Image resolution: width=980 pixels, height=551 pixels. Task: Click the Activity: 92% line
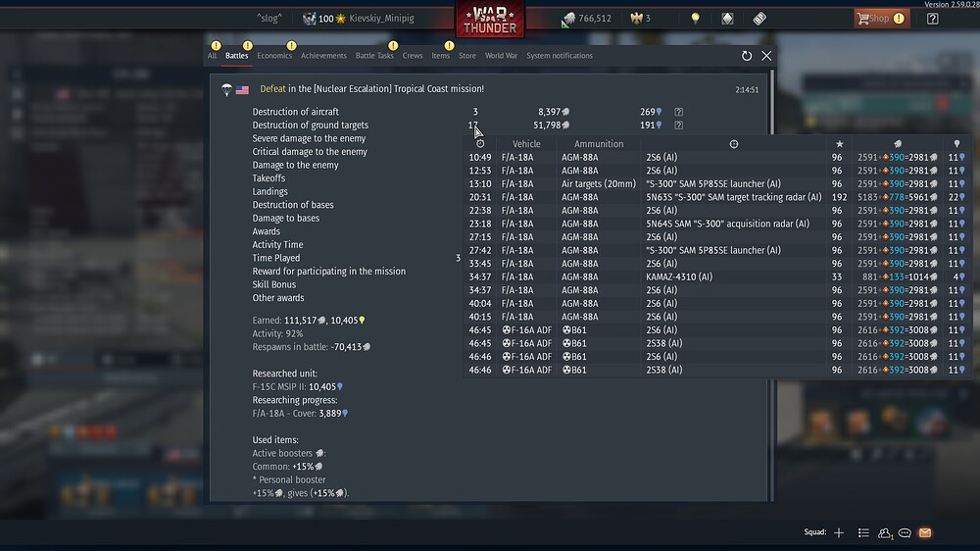[277, 334]
